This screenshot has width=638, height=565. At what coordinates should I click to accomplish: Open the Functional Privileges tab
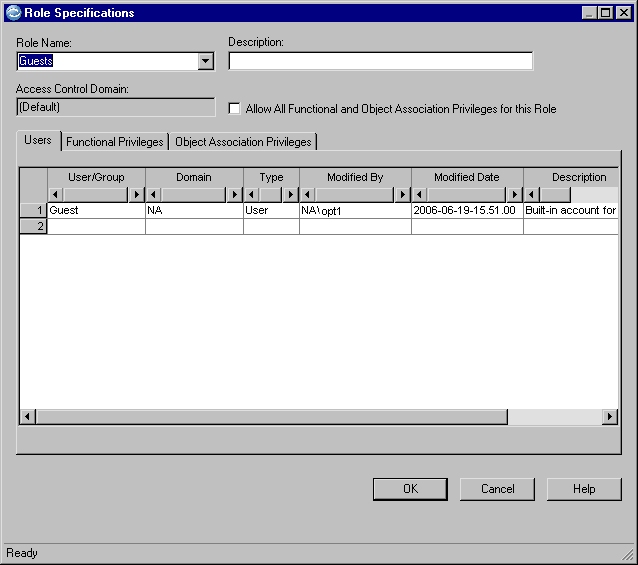pyautogui.click(x=115, y=142)
